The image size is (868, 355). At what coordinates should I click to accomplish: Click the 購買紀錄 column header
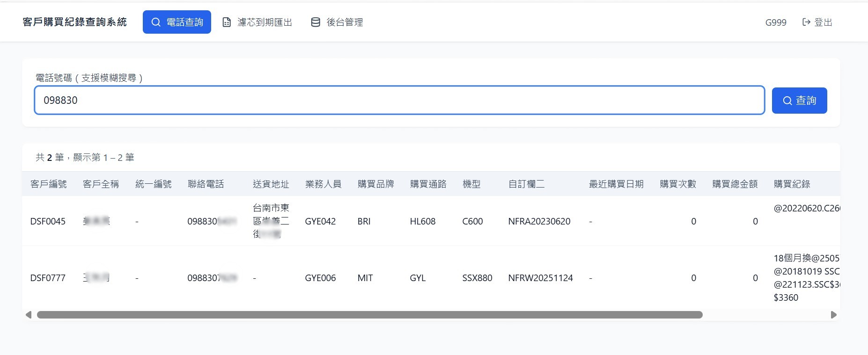(792, 184)
